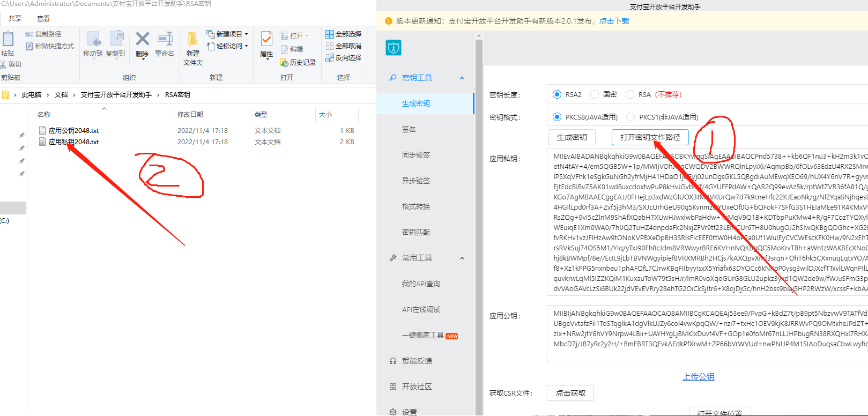Collapse the 密钥工具 sidebar section
868x416 pixels.
(x=462, y=78)
